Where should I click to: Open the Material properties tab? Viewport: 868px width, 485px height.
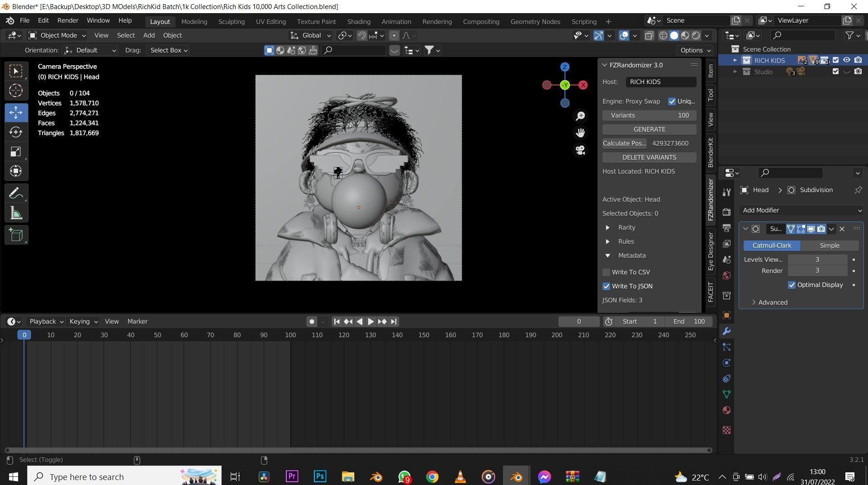pyautogui.click(x=726, y=410)
